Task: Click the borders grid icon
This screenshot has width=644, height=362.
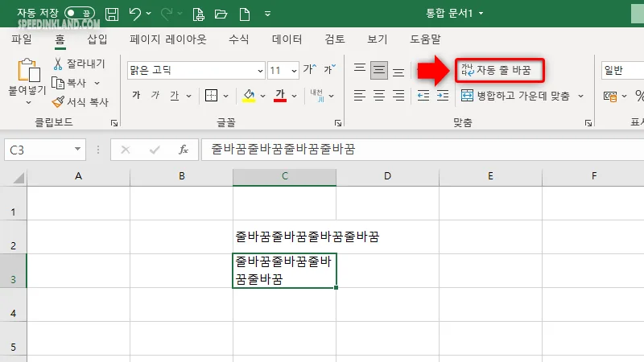Action: pos(211,96)
